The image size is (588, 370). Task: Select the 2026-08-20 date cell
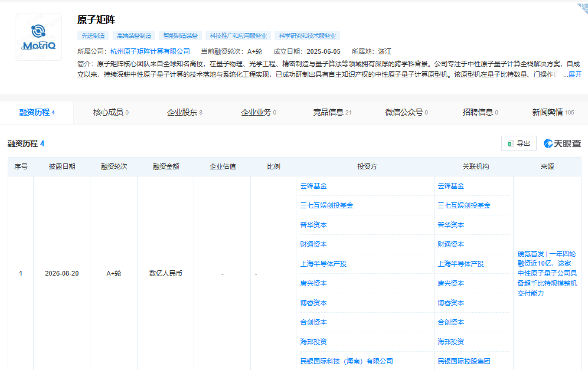[x=62, y=273]
